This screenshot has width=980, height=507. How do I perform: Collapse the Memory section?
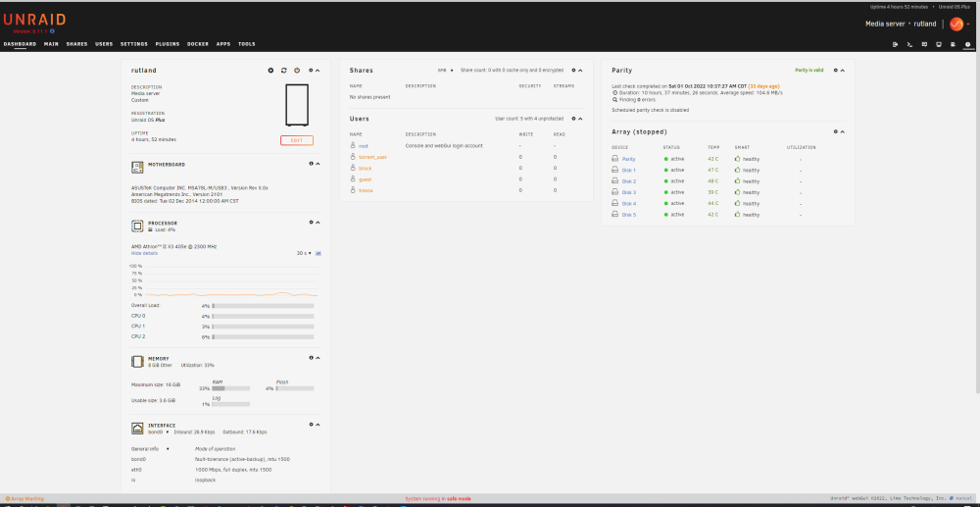tap(318, 358)
